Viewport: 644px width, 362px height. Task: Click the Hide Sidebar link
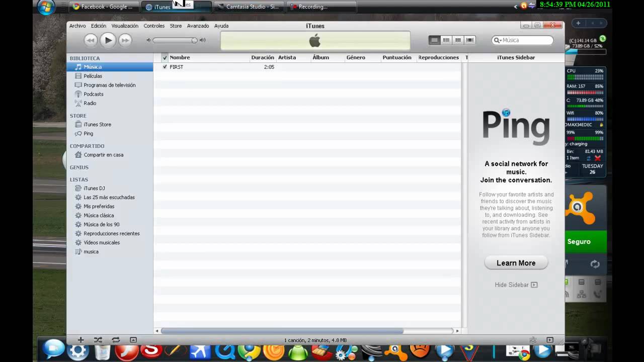point(516,285)
